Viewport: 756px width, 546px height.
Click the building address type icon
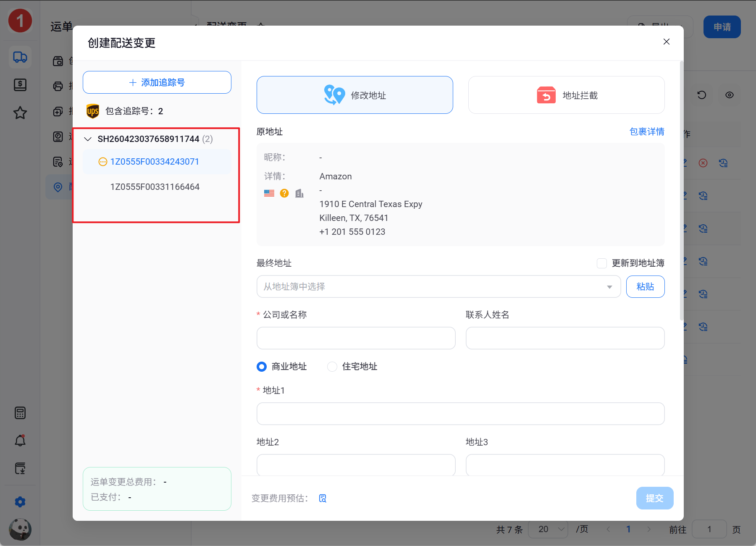tap(299, 193)
